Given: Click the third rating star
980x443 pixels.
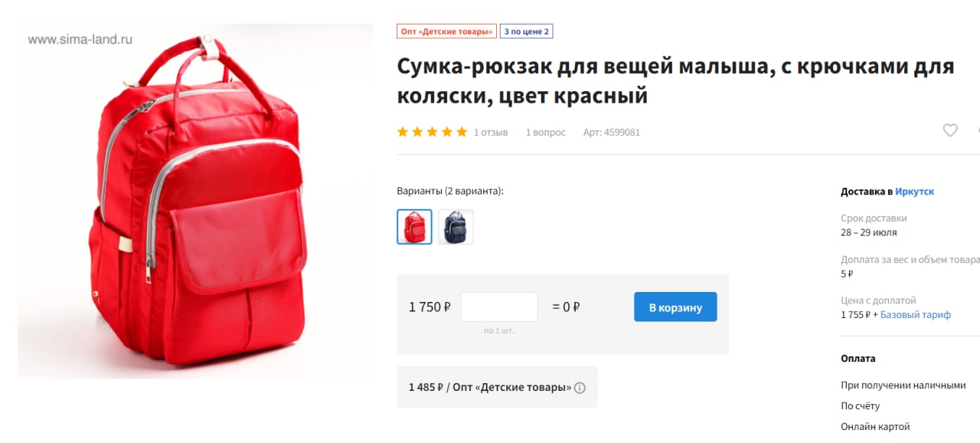Looking at the screenshot, I should click(432, 132).
